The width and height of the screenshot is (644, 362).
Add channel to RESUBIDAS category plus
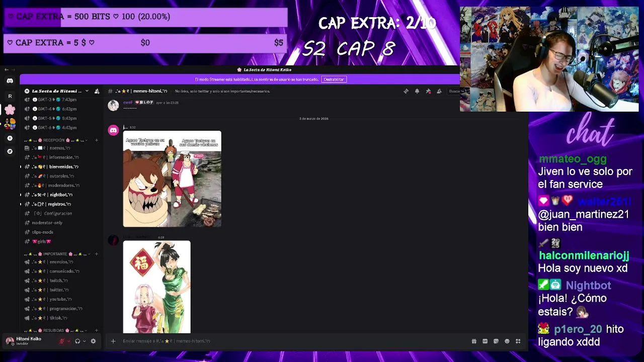96,330
